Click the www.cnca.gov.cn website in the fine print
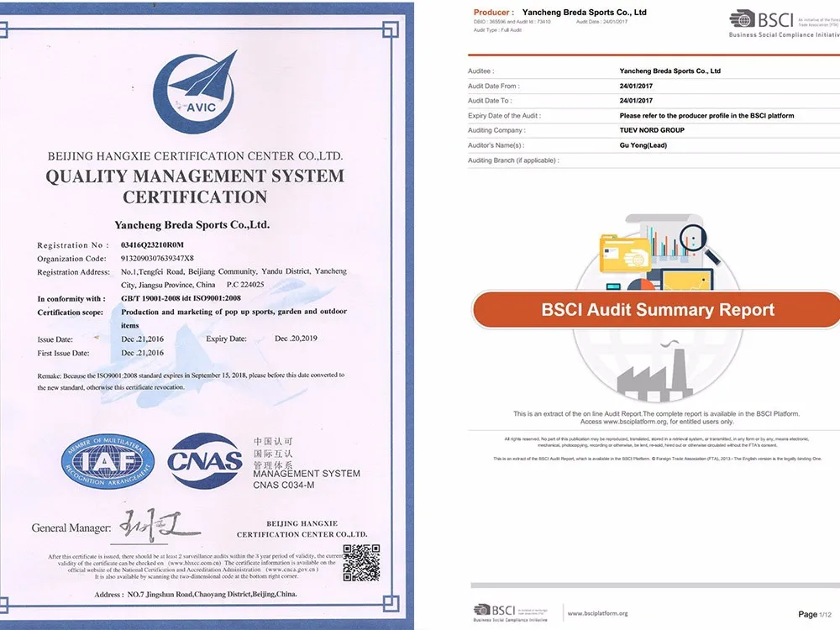Image resolution: width=840 pixels, height=630 pixels. coord(292,570)
